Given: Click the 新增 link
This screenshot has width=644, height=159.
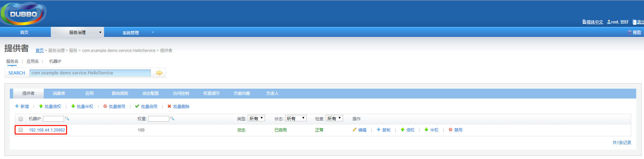Looking at the screenshot, I should [x=25, y=107].
